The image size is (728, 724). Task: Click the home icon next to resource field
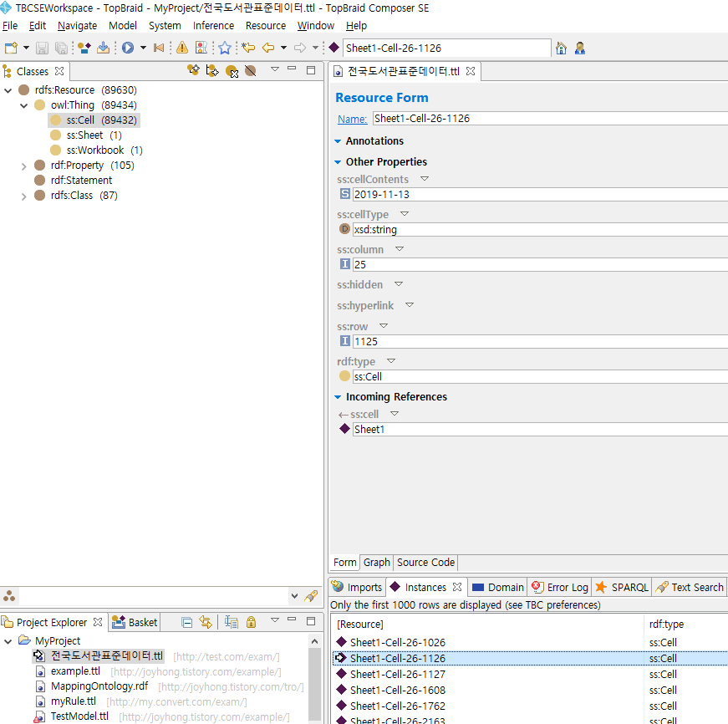561,48
